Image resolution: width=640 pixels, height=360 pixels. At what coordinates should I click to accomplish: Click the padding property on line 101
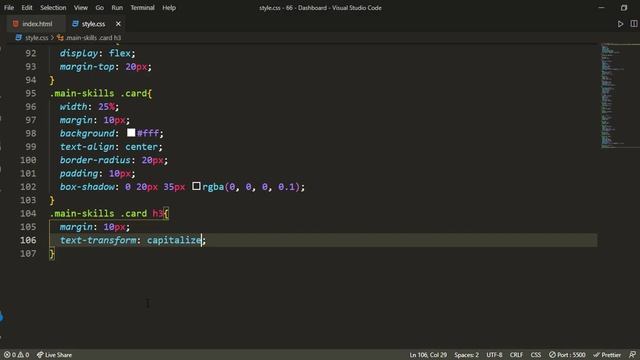pos(79,173)
